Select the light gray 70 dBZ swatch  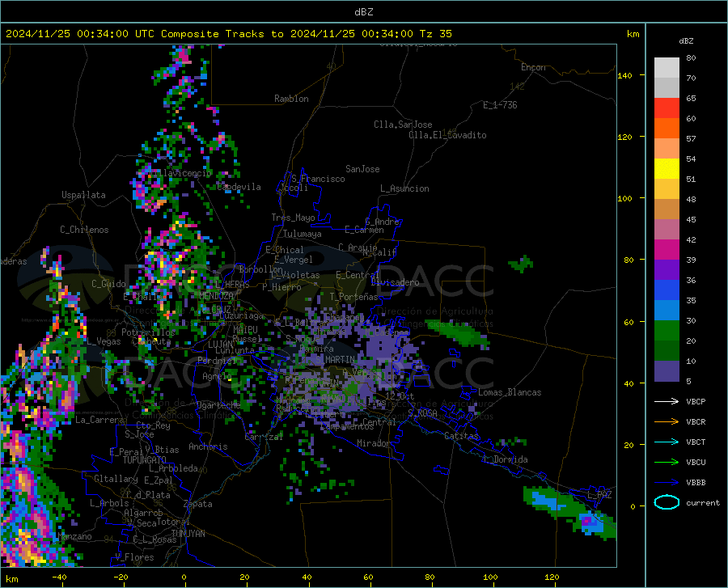[667, 68]
